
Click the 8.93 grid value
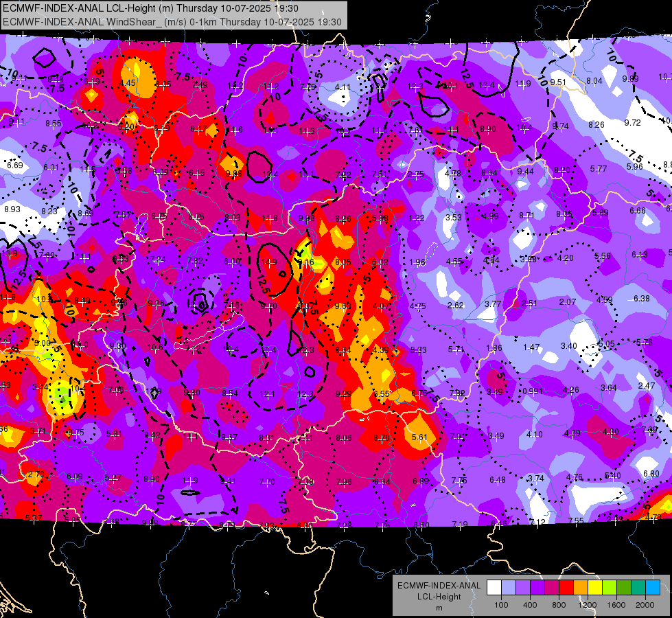tap(12, 209)
